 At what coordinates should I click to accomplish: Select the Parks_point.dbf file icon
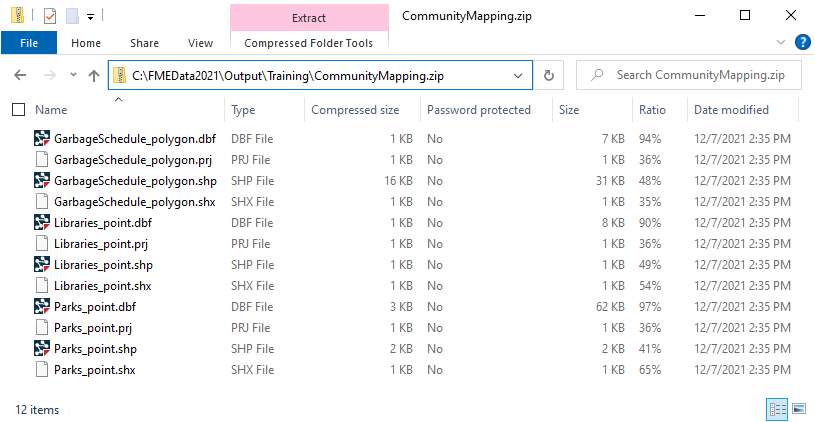click(x=42, y=307)
